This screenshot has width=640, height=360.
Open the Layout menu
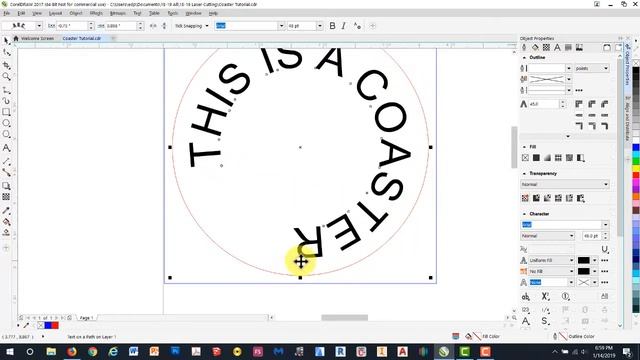(x=56, y=13)
